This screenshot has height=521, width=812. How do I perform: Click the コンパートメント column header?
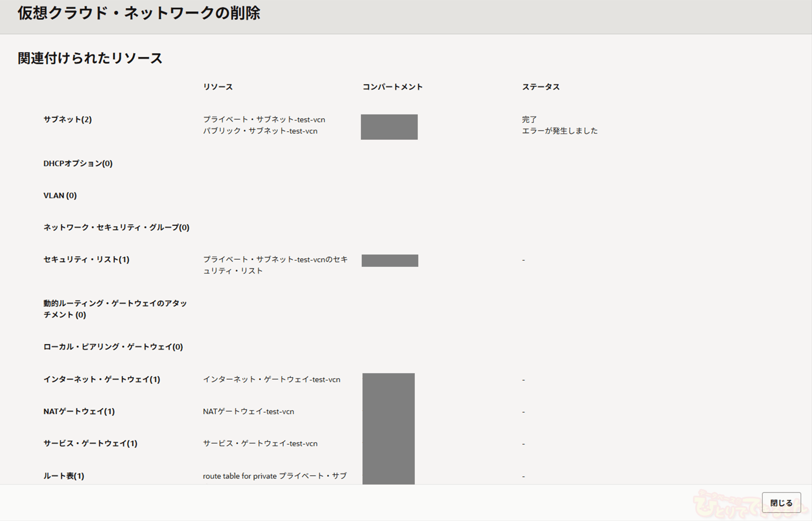click(392, 87)
